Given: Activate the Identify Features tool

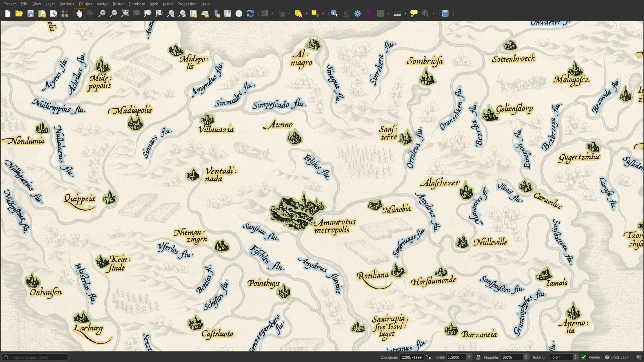Looking at the screenshot, I should point(334,14).
